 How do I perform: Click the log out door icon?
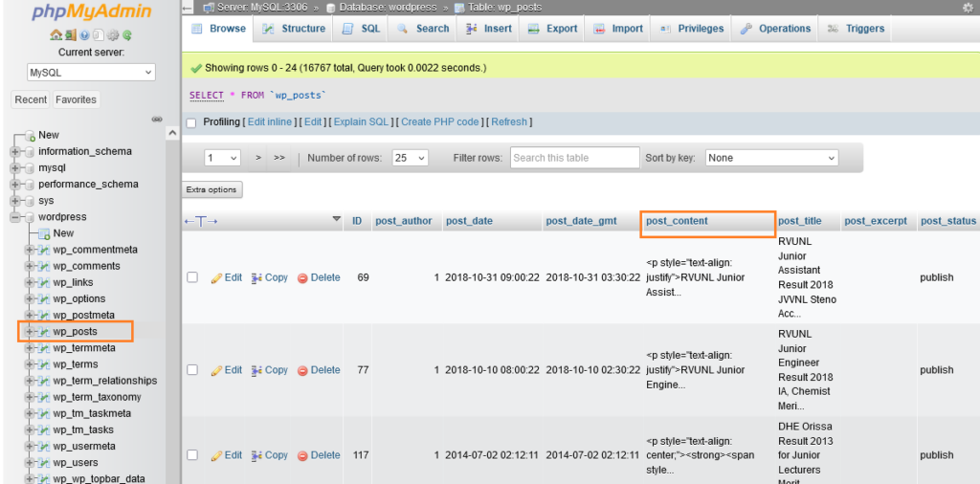(x=69, y=35)
